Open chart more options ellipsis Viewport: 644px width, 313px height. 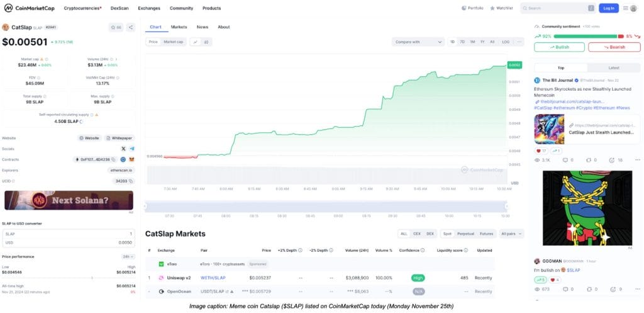pos(519,42)
